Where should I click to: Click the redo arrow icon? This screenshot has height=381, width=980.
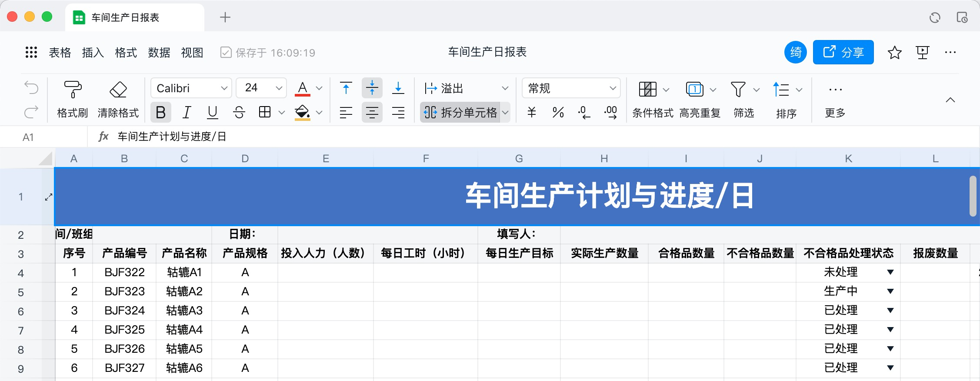coord(31,113)
